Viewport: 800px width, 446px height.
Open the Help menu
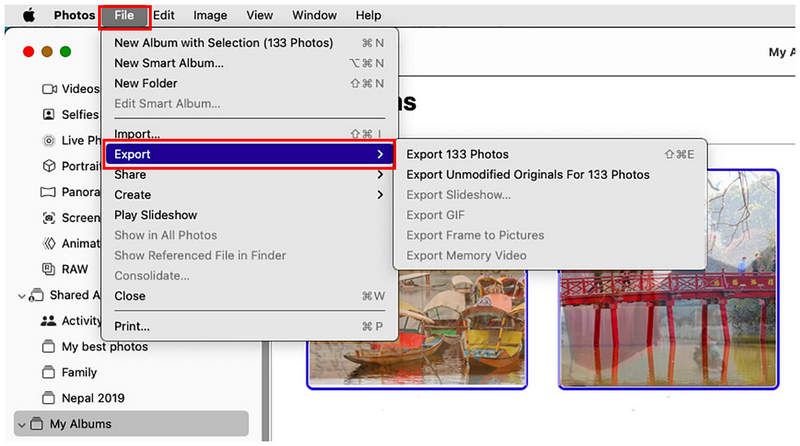coord(368,15)
